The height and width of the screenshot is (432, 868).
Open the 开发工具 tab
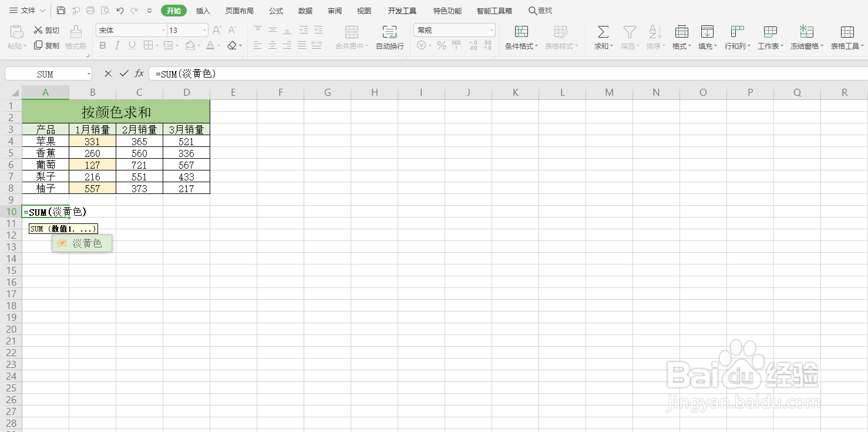tap(402, 11)
